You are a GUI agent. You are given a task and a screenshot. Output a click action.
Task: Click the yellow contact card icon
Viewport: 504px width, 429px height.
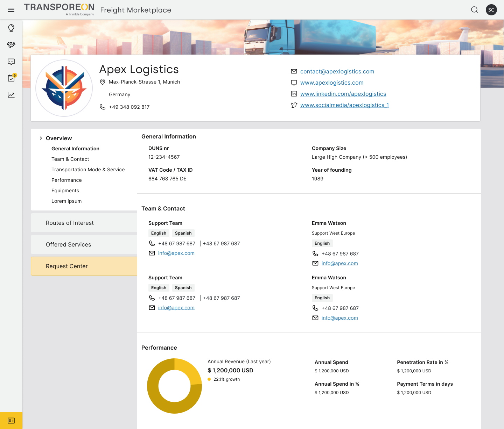[11, 421]
